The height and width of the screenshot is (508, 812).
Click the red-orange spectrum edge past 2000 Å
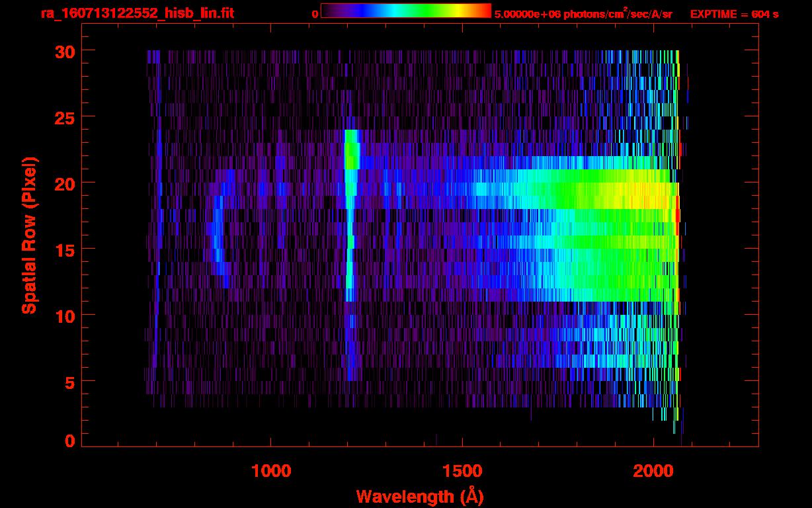(x=676, y=218)
